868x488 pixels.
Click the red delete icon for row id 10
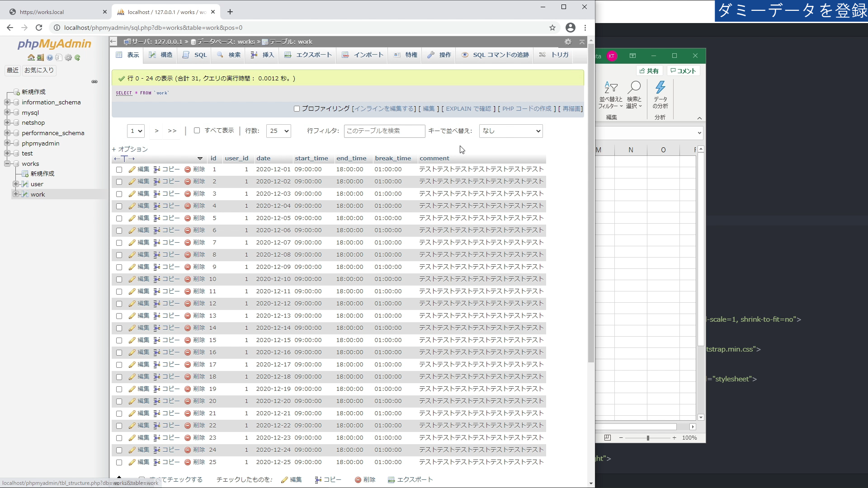click(x=188, y=279)
